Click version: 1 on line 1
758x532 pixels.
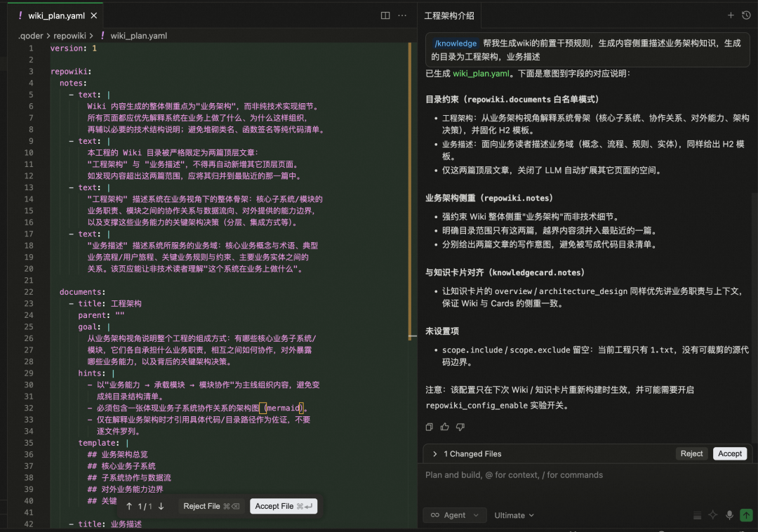[x=74, y=48]
